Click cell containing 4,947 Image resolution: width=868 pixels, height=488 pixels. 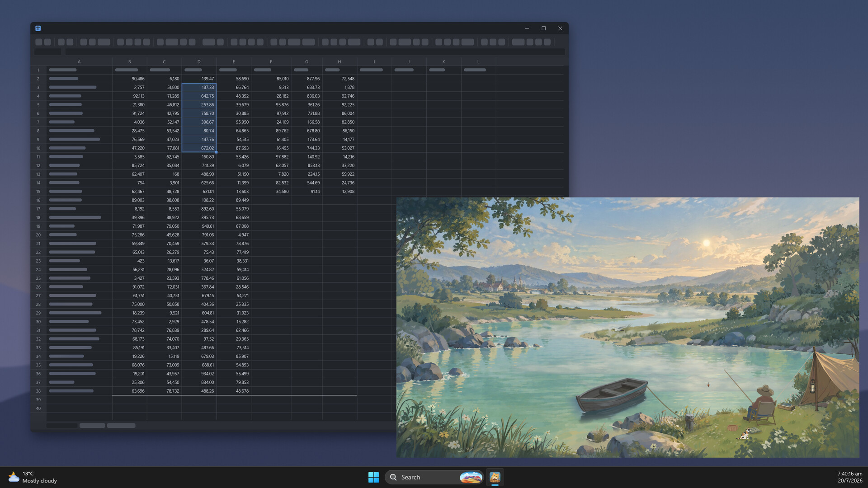click(x=234, y=235)
